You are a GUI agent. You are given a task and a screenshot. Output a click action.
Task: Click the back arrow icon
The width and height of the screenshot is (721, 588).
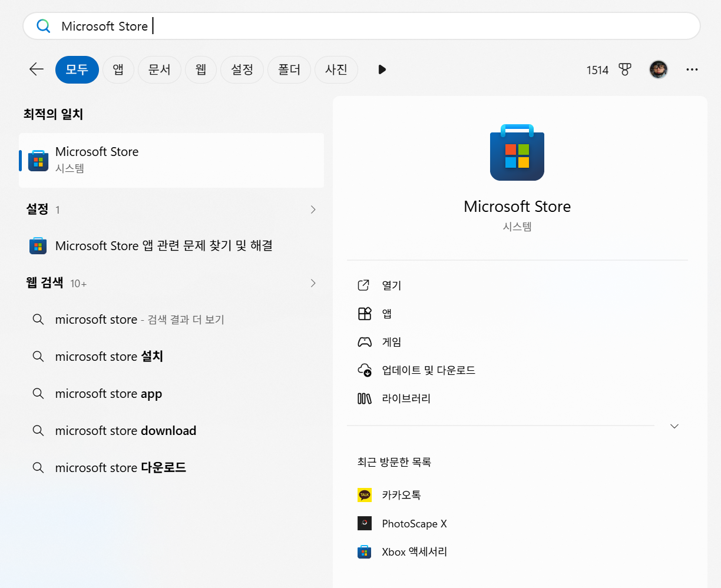(x=37, y=69)
